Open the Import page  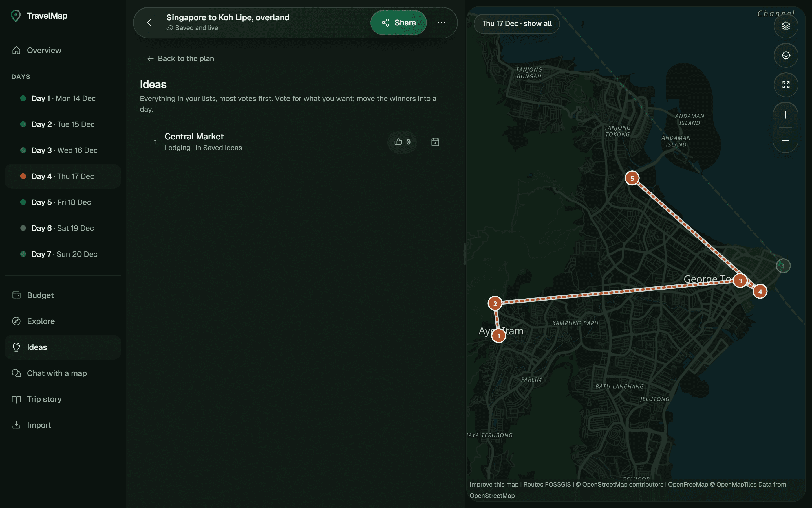click(63, 425)
